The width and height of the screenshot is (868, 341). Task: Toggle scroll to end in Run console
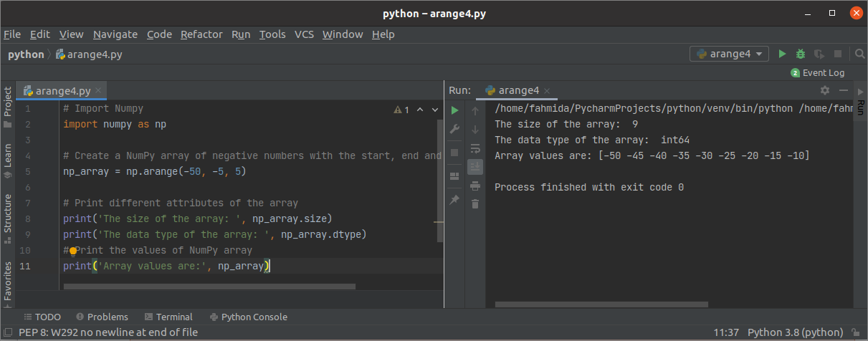pyautogui.click(x=474, y=166)
